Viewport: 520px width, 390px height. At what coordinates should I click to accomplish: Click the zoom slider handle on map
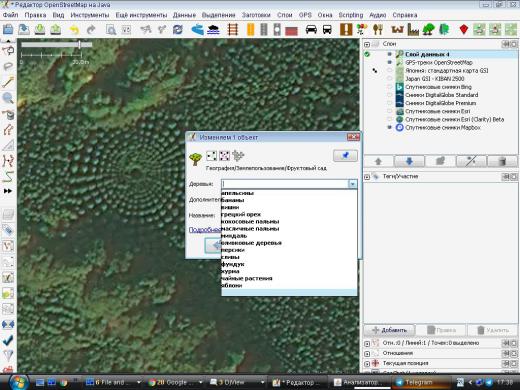pyautogui.click(x=80, y=44)
